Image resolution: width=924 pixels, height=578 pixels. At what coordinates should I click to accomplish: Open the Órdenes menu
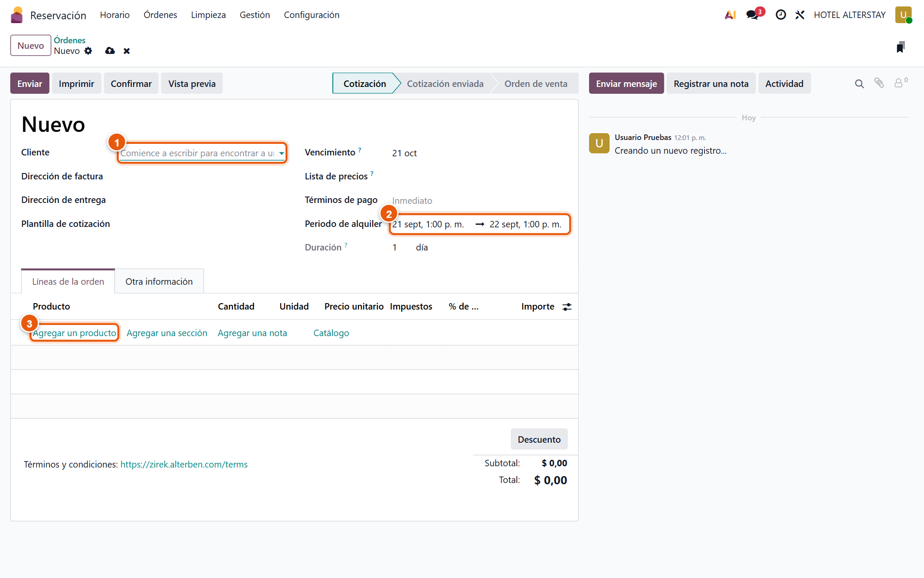(160, 15)
